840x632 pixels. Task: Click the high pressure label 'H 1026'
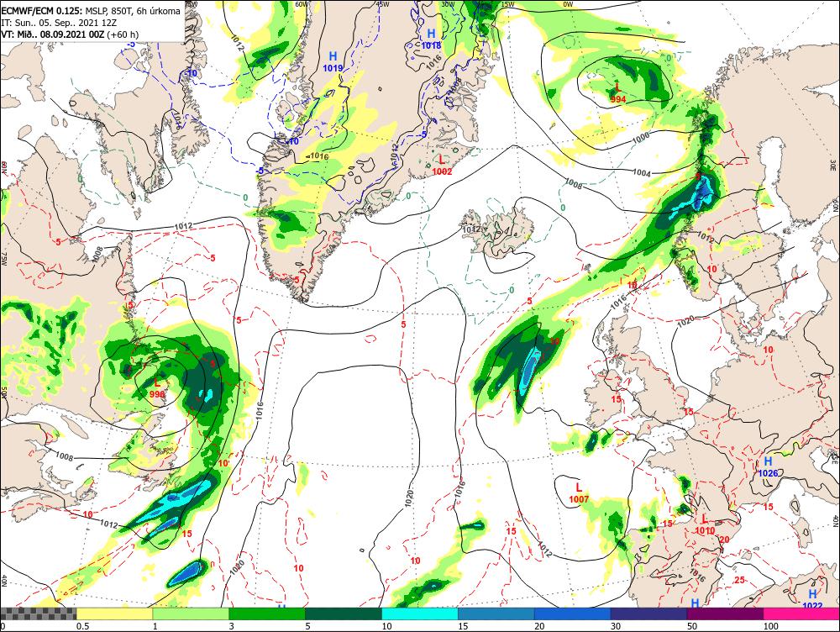[x=768, y=467]
